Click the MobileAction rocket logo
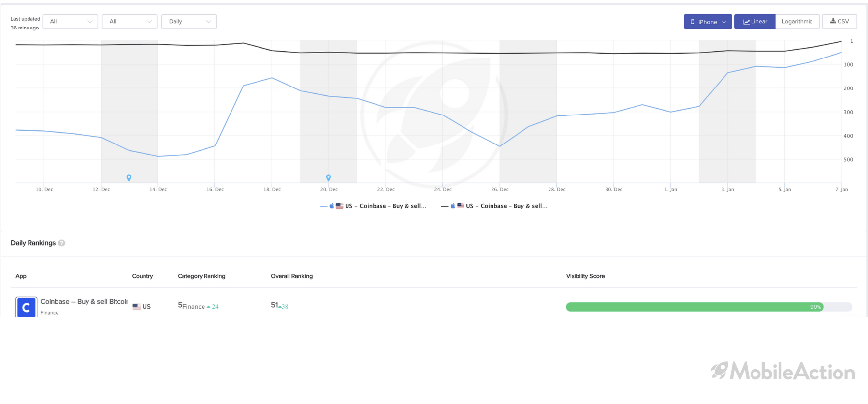The width and height of the screenshot is (868, 404). [719, 371]
